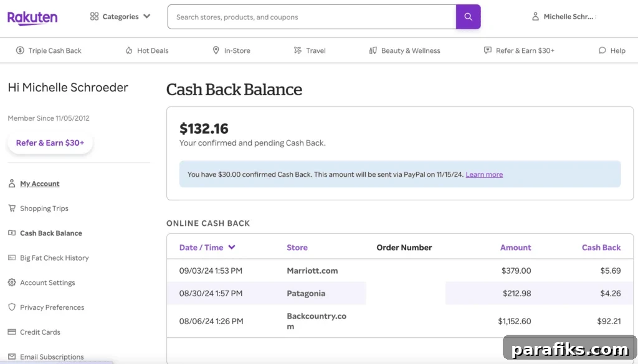Click the Shopping Trips cart icon
The height and width of the screenshot is (364, 638).
[x=12, y=208]
